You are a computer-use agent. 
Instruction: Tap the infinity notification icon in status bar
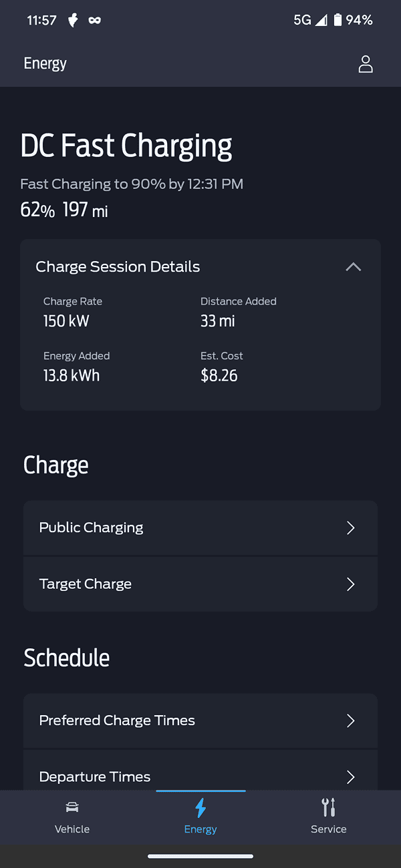tap(95, 20)
